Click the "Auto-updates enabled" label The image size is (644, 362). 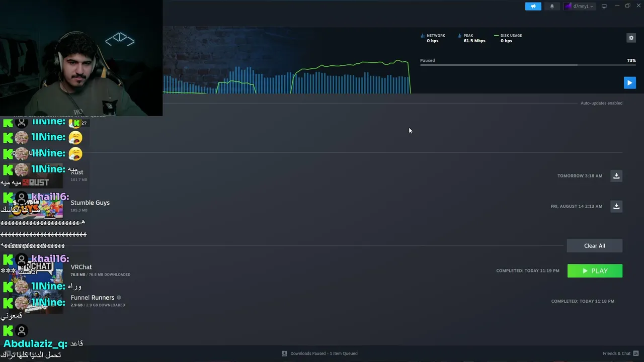click(x=601, y=103)
